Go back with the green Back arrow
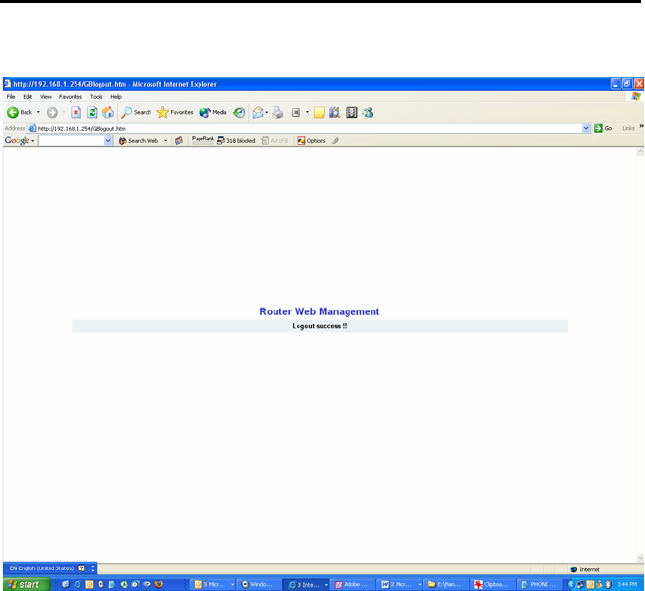 pos(19,112)
